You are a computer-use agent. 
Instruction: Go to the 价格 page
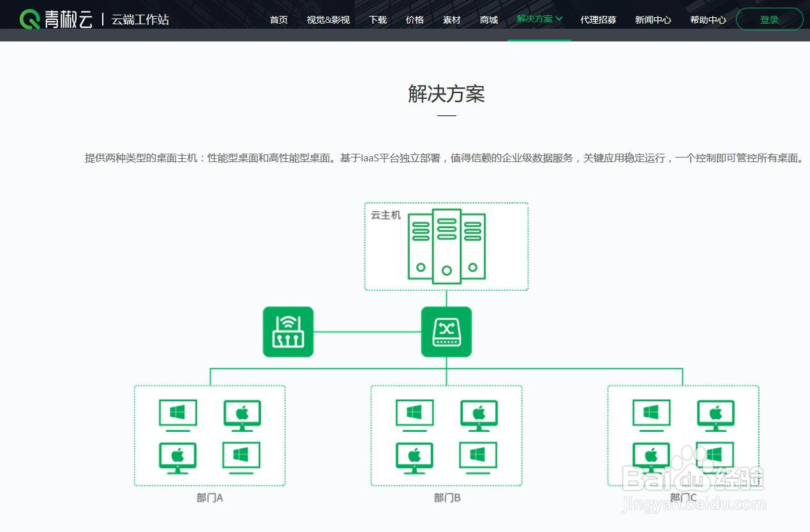click(414, 20)
